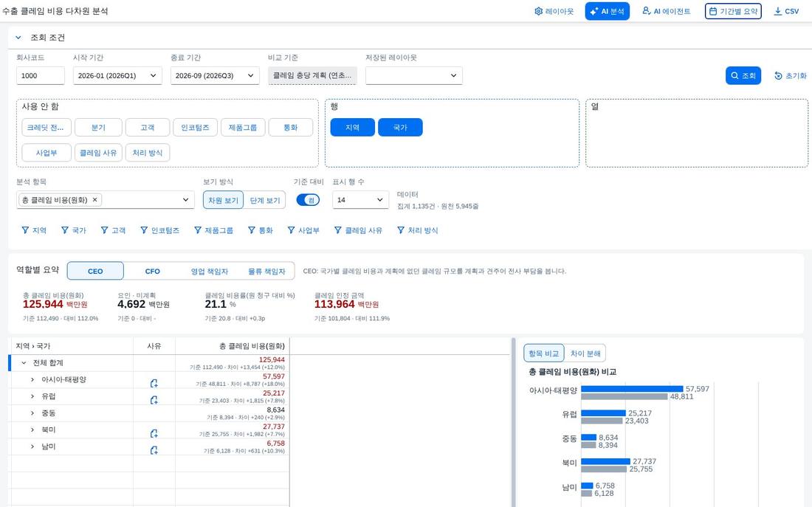The image size is (812, 507).
Task: Click the 사유 icon for 유럽
Action: tap(154, 400)
